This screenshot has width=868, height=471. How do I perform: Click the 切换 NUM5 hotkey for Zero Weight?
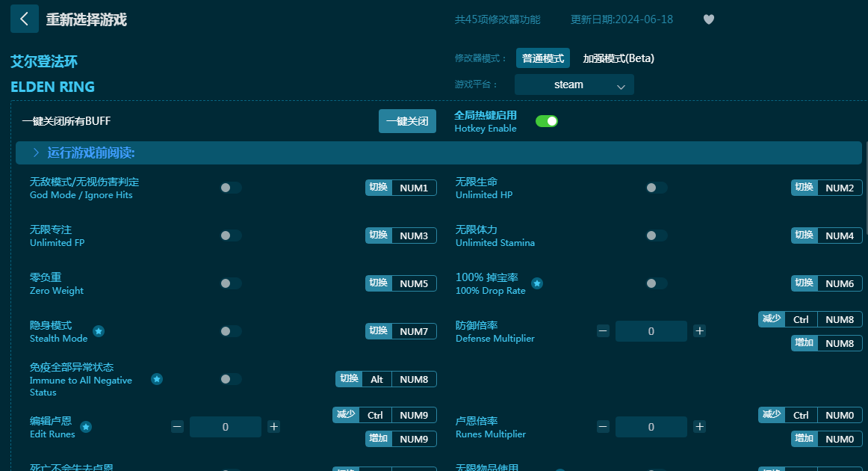pos(401,283)
